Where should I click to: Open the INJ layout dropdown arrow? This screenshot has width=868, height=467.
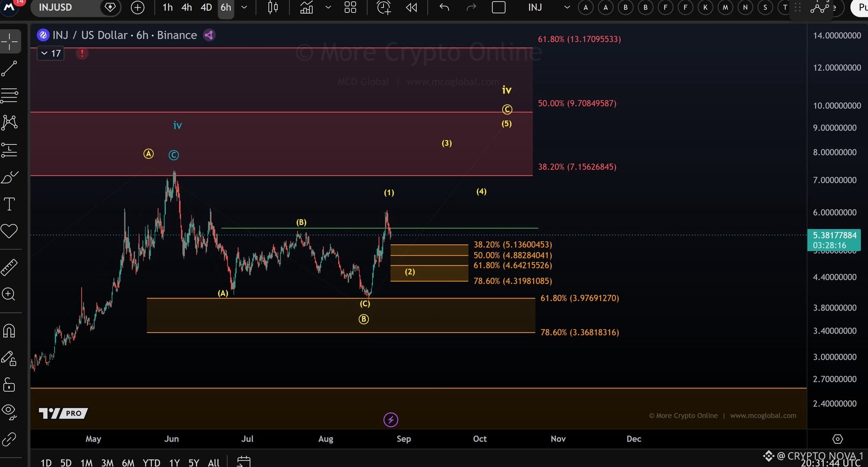pos(567,7)
